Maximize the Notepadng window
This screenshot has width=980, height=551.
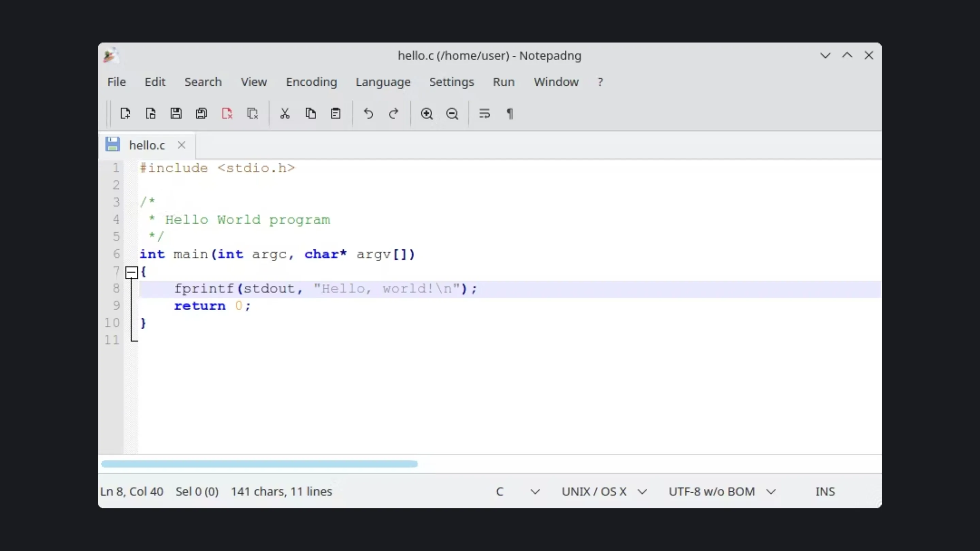click(x=847, y=55)
